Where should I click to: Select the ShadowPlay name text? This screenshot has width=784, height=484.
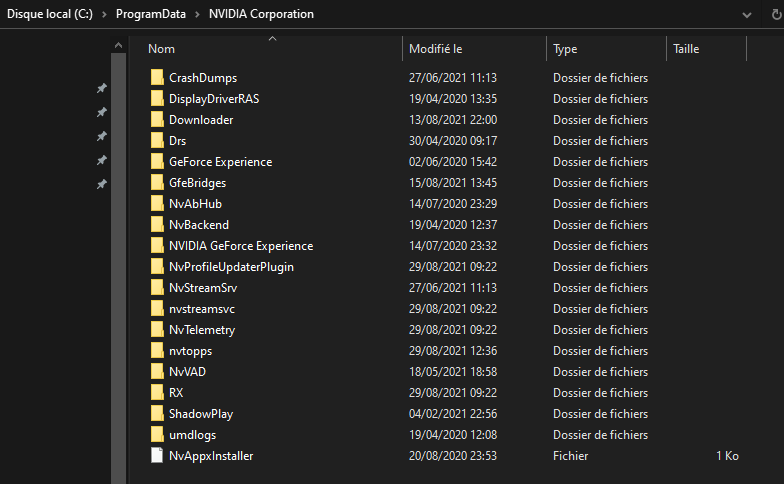[201, 414]
